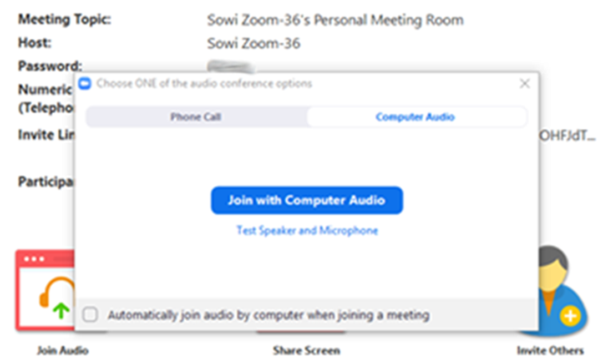Image resolution: width=608 pixels, height=364 pixels.
Task: Click the truncated invite link text
Action: click(568, 135)
